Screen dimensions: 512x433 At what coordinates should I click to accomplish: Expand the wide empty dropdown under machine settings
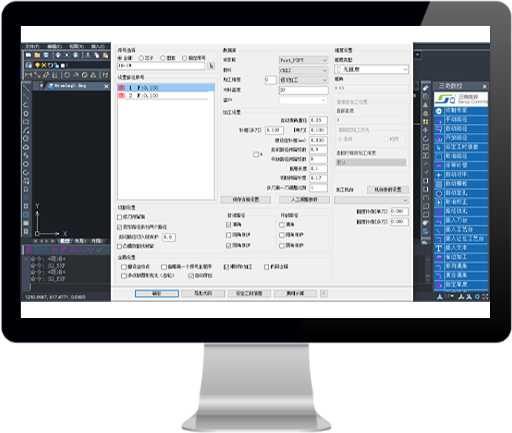tap(371, 200)
